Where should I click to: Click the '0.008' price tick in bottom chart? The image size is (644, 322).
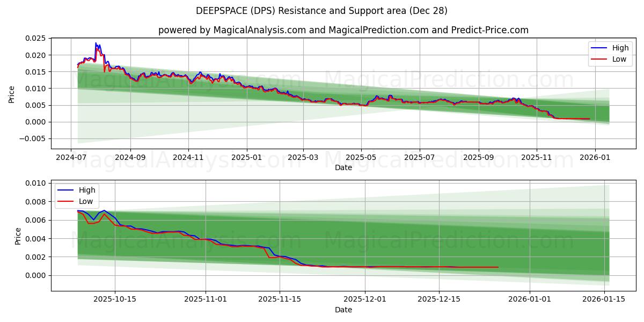coord(36,202)
